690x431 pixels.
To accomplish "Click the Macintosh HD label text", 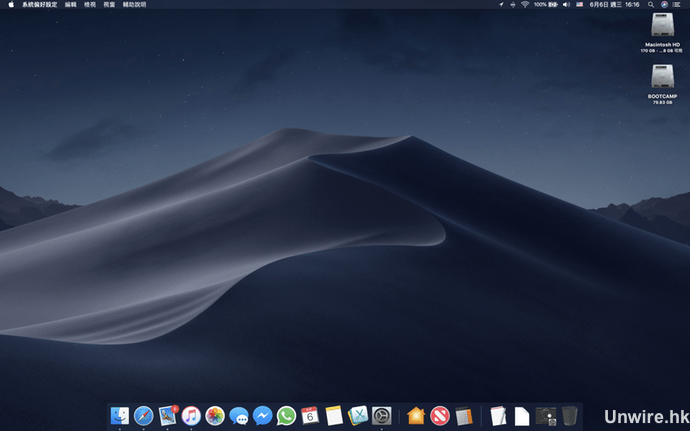I will pos(662,44).
